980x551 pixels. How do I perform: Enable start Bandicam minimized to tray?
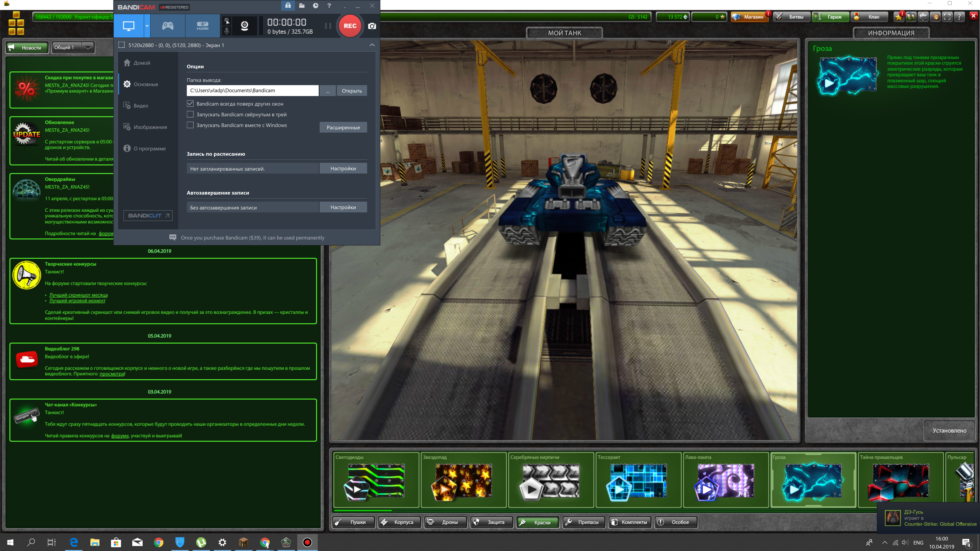pyautogui.click(x=190, y=114)
